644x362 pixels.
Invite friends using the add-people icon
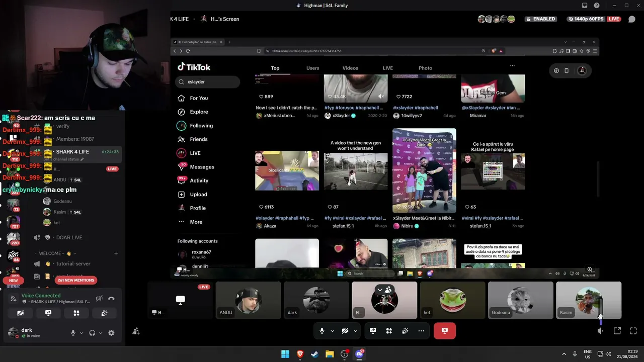tap(136, 331)
